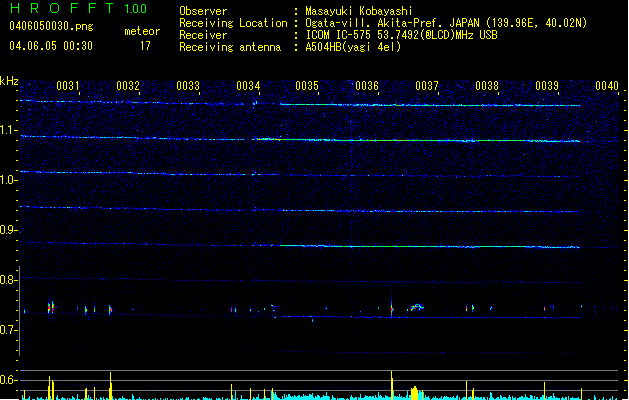
Task: Click the 0.6 kHz frequency label
Action: 8,380
